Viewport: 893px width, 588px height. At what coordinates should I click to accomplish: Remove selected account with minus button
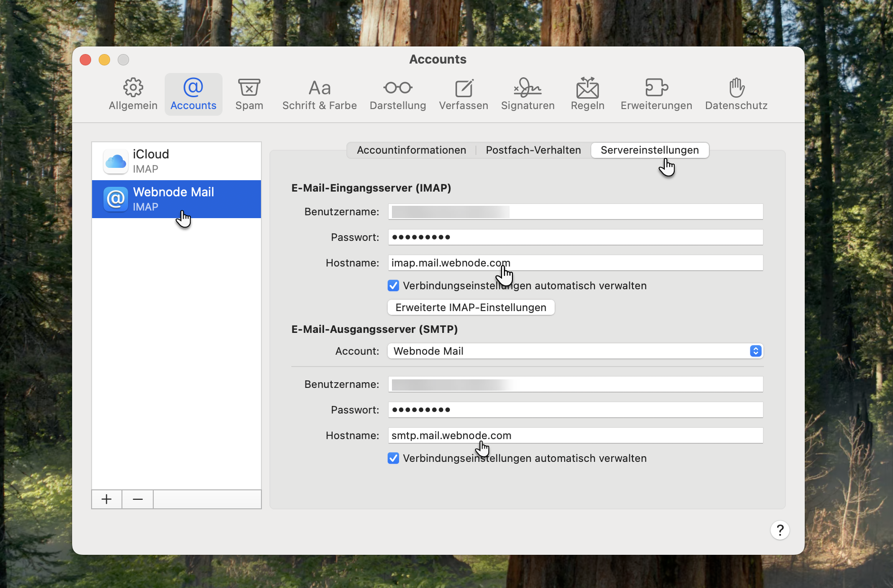click(138, 499)
